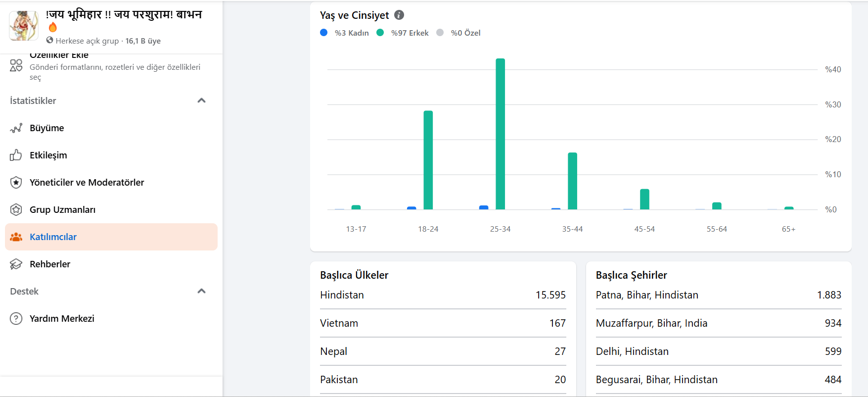Collapse the Destek section chevron

(201, 291)
